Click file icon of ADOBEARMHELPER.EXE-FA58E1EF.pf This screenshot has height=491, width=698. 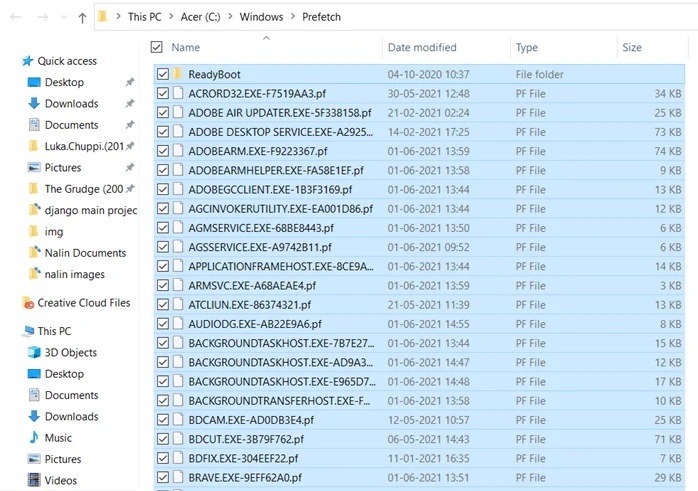point(178,170)
